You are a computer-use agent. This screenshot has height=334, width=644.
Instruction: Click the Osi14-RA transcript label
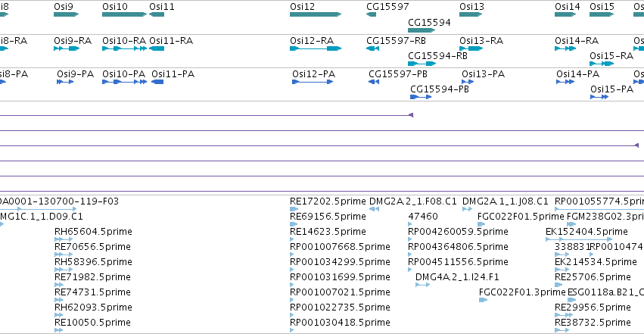tap(577, 41)
